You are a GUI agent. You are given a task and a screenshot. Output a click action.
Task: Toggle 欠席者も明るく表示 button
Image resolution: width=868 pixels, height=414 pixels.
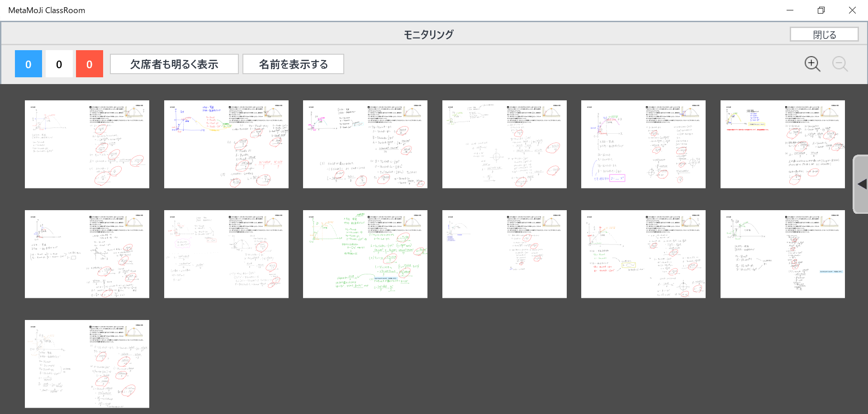[x=174, y=64]
